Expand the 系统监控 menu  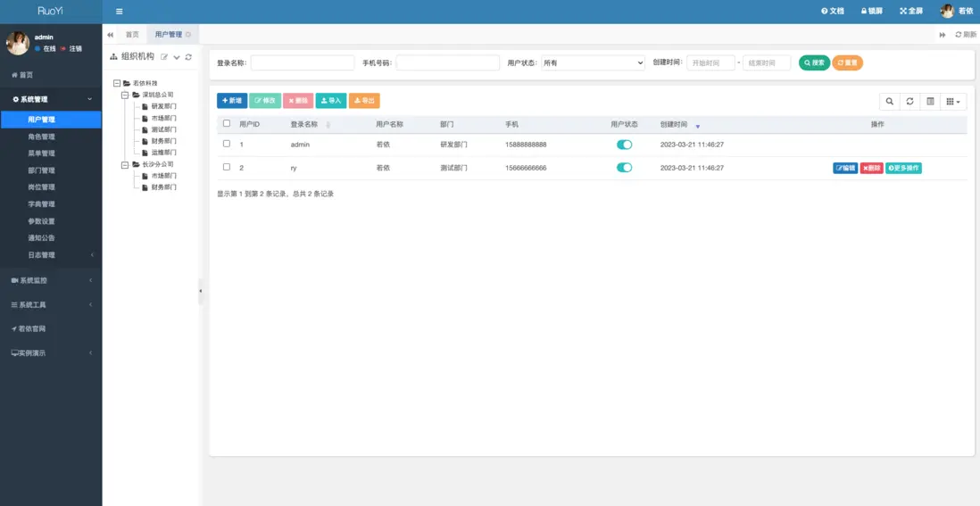click(x=51, y=280)
